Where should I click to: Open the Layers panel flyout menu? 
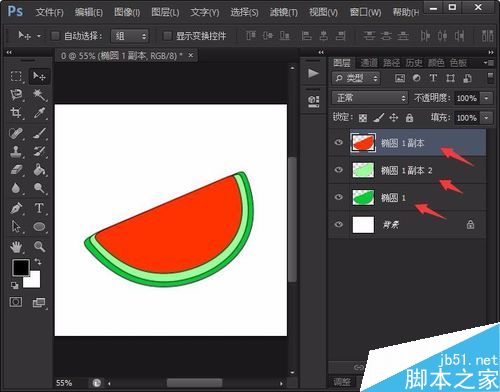click(490, 63)
